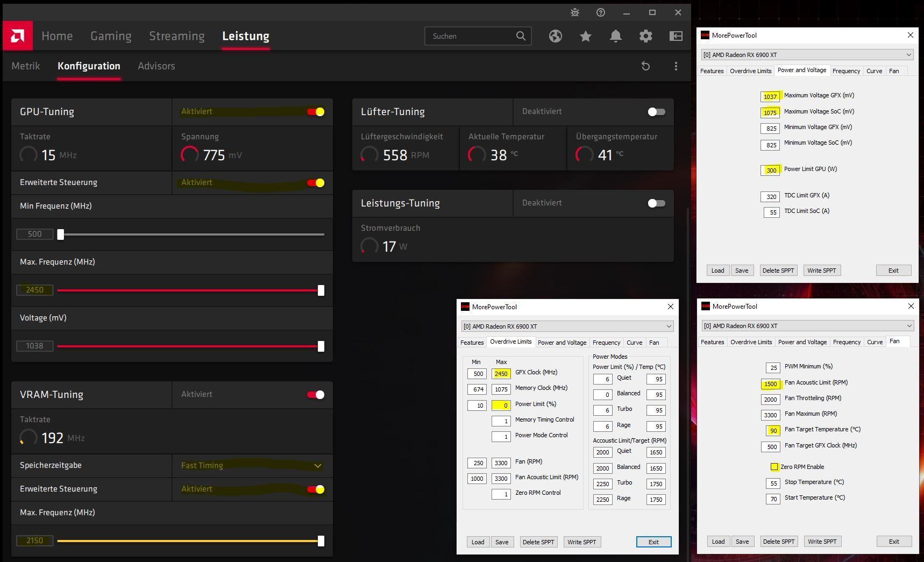Select Overdrive Limits tab in Fan window
Screen dimensions: 924x562
[x=751, y=342]
